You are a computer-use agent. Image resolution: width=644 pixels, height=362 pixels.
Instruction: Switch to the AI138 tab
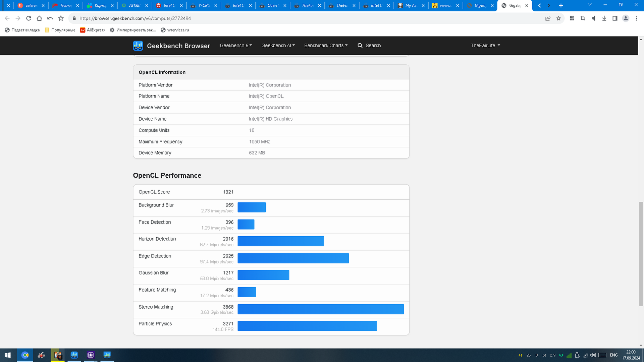click(134, 5)
